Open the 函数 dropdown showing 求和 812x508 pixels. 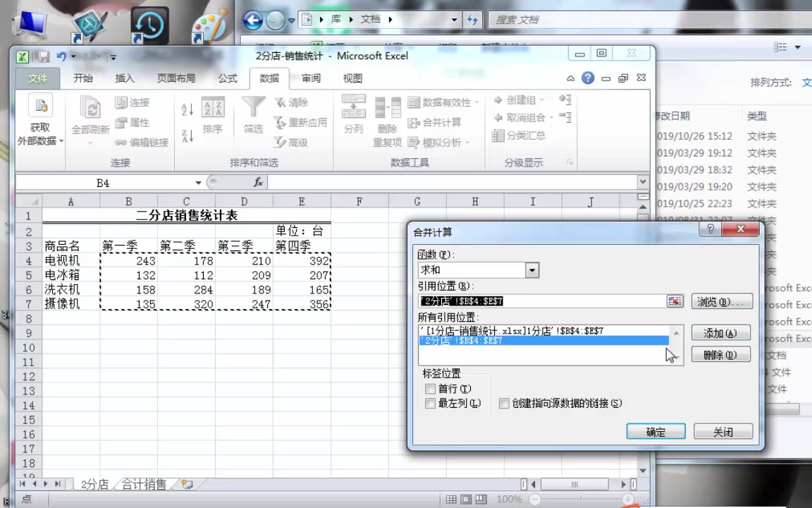[x=532, y=270]
